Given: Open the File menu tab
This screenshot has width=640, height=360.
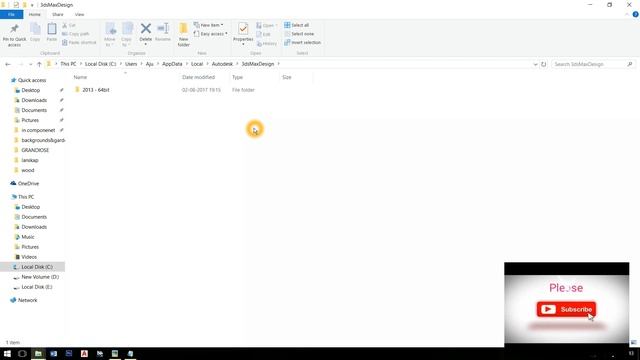Looking at the screenshot, I should click(x=11, y=15).
